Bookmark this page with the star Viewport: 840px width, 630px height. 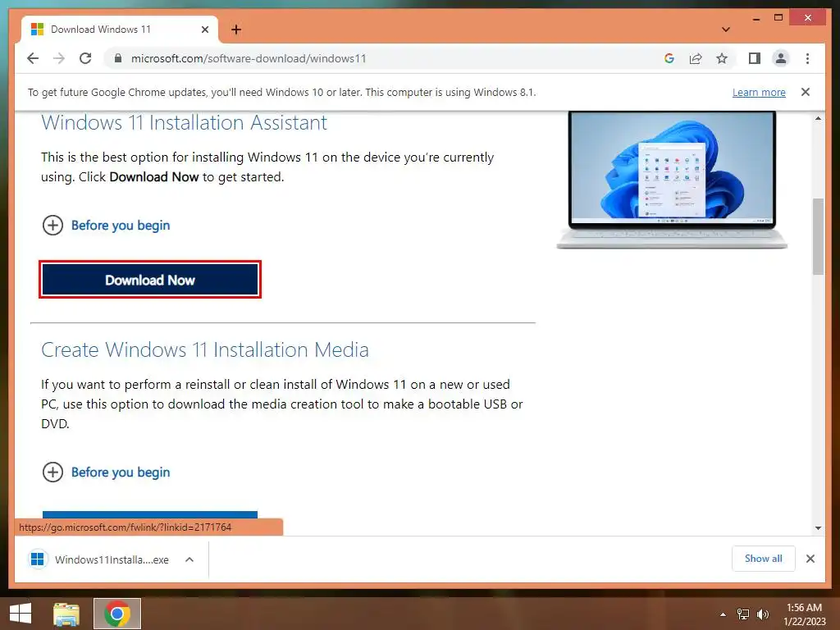[722, 58]
